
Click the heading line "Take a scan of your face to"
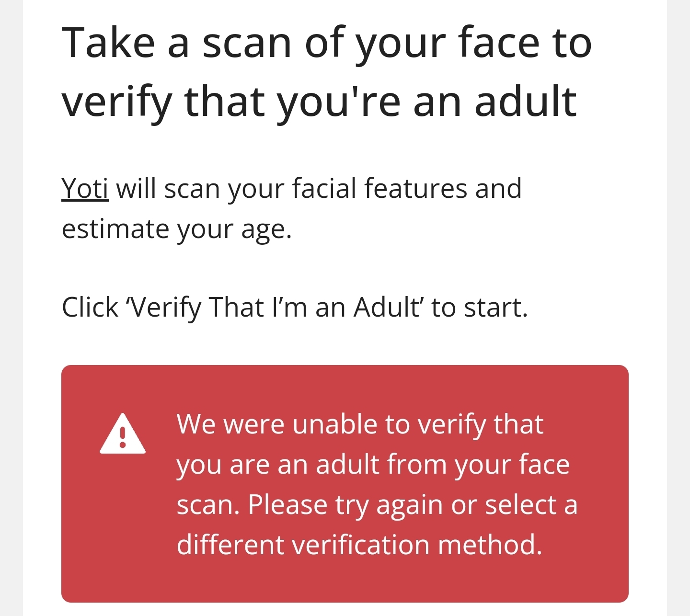point(327,43)
